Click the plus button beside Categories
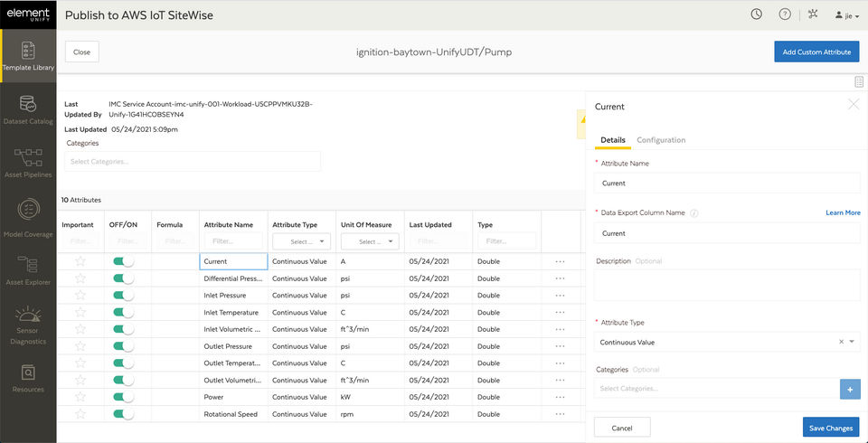The image size is (868, 443). 850,388
